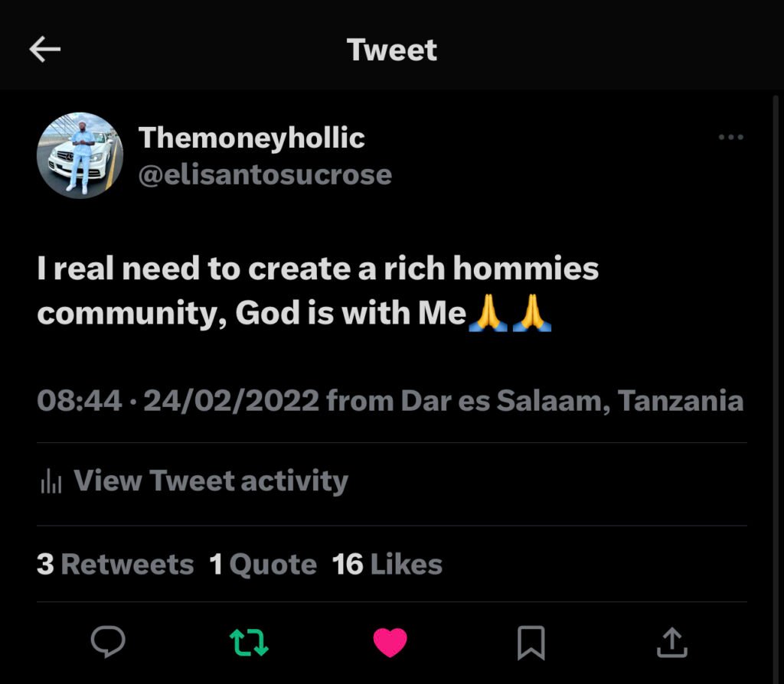Click the rich hommies community tweet text
The width and height of the screenshot is (784, 684).
tap(318, 269)
